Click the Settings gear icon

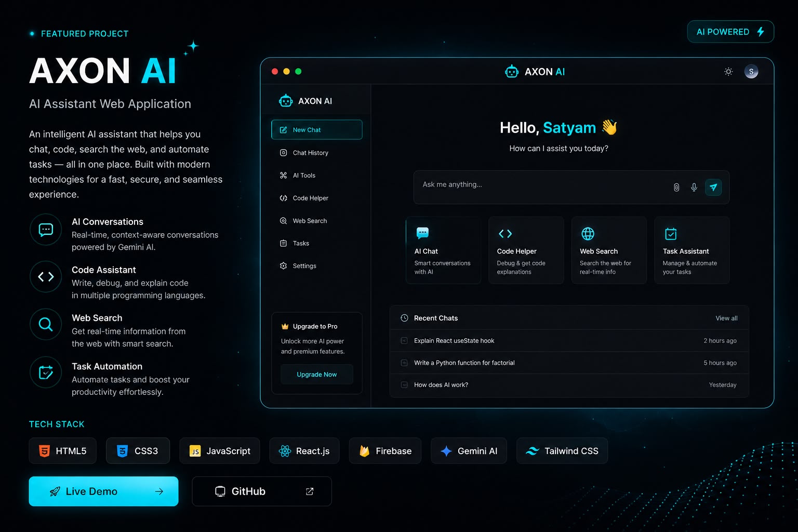(x=283, y=265)
